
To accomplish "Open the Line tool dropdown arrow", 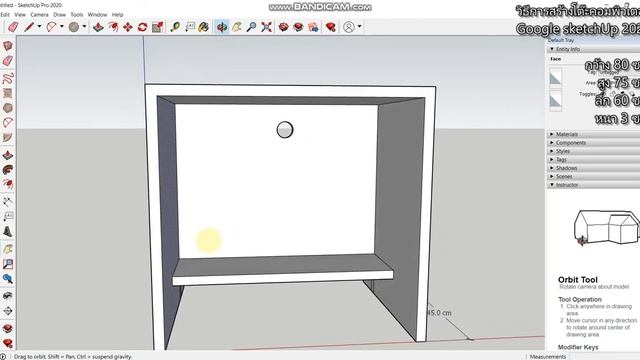I will coord(39,27).
